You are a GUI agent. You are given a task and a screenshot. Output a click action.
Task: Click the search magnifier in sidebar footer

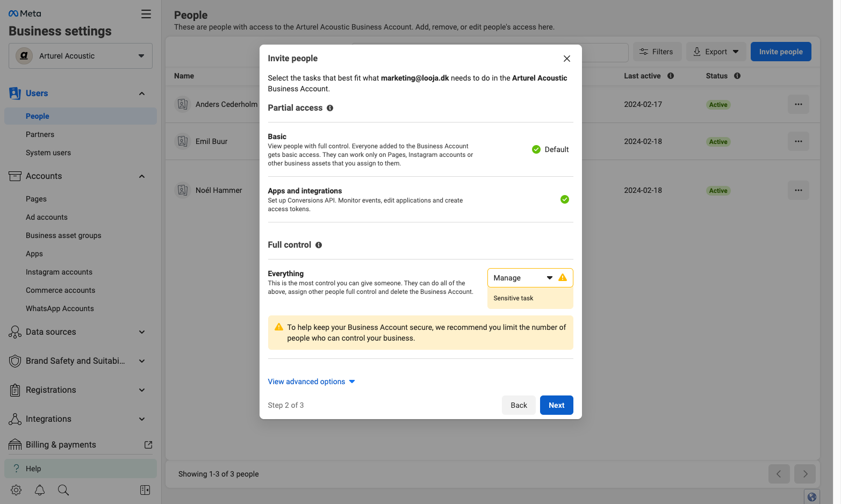coord(63,490)
